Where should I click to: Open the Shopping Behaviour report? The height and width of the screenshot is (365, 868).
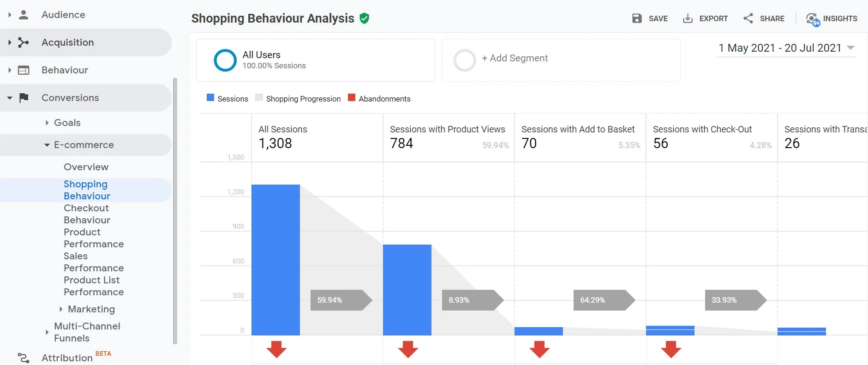86,190
